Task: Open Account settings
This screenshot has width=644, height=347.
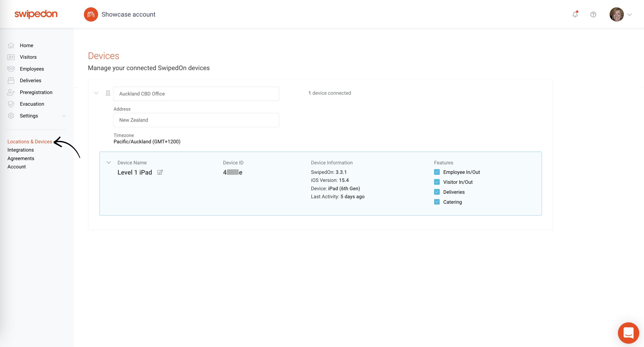Action: coord(17,167)
